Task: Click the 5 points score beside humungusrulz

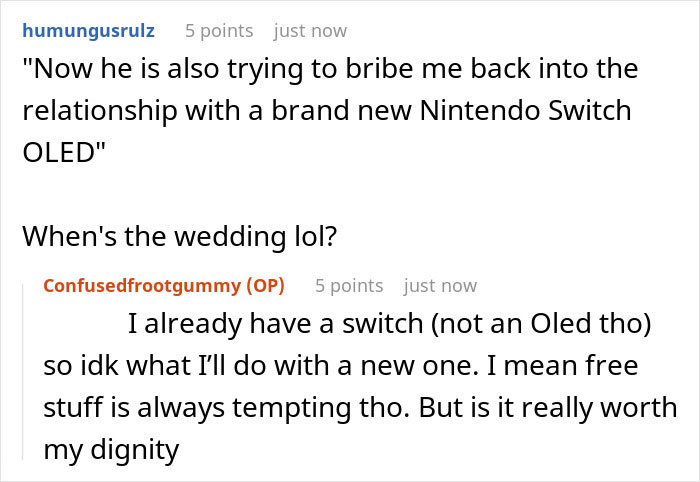Action: click(219, 30)
